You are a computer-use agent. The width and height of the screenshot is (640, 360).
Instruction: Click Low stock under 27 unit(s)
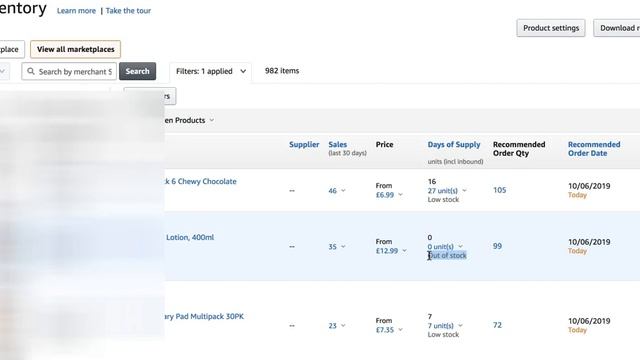pyautogui.click(x=443, y=200)
